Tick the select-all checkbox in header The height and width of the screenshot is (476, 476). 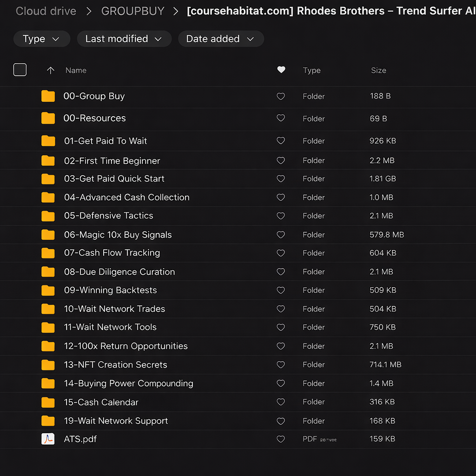[x=20, y=70]
